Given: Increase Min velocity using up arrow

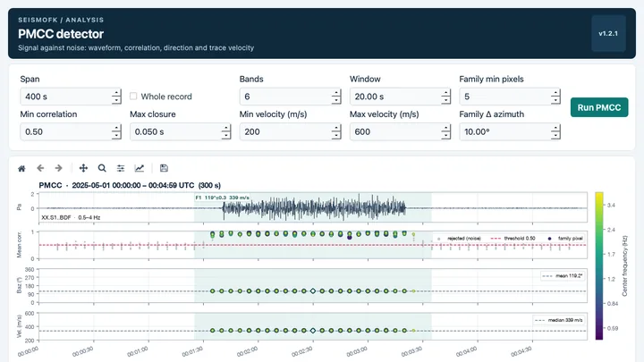Looking at the screenshot, I should (336, 128).
